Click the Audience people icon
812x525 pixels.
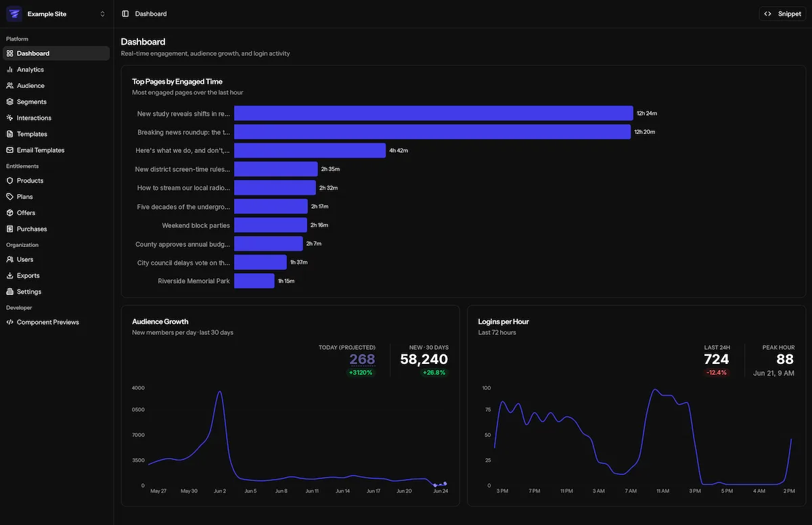(x=10, y=86)
